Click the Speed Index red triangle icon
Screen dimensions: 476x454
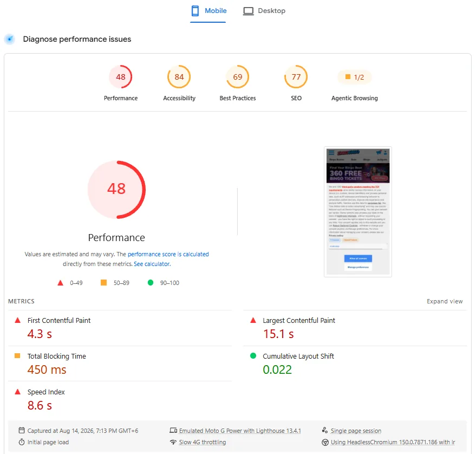[x=18, y=392]
